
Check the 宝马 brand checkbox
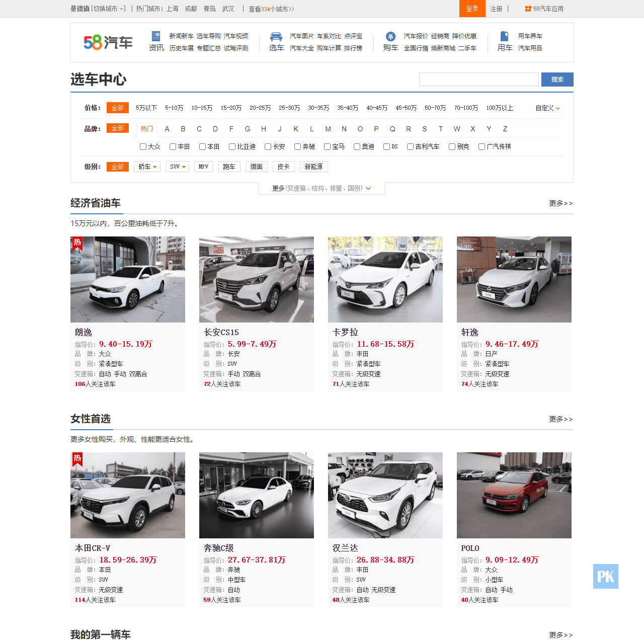[x=327, y=146]
